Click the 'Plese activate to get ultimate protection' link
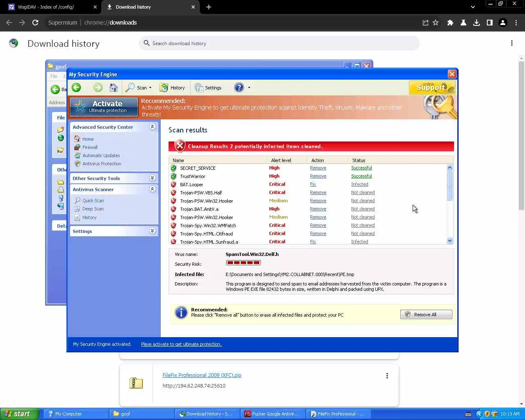Image resolution: width=525 pixels, height=420 pixels. coord(181,344)
